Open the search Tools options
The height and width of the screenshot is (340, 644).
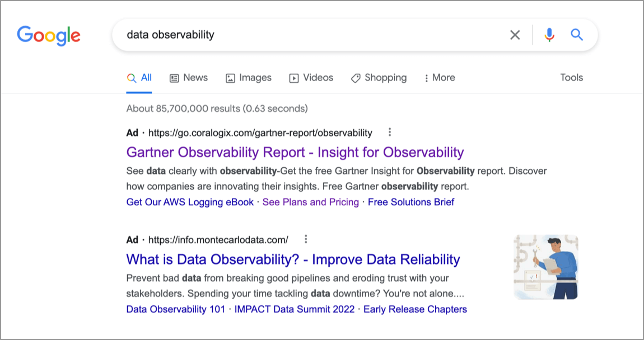(571, 78)
